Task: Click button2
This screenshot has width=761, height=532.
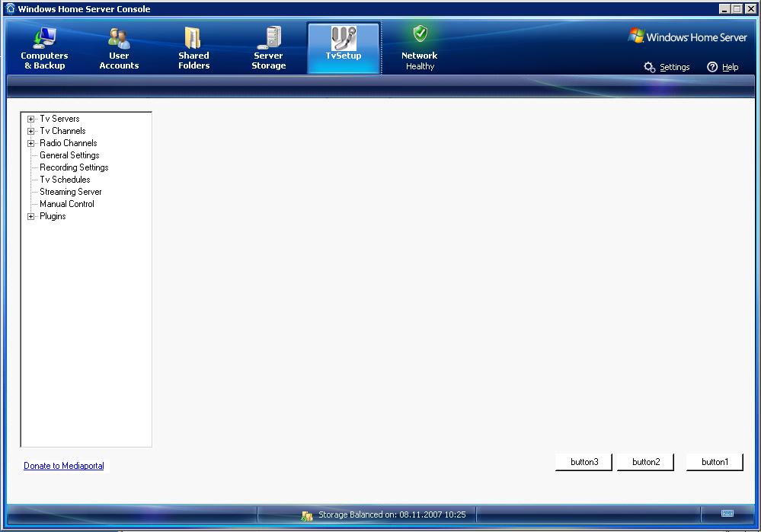Action: (644, 462)
